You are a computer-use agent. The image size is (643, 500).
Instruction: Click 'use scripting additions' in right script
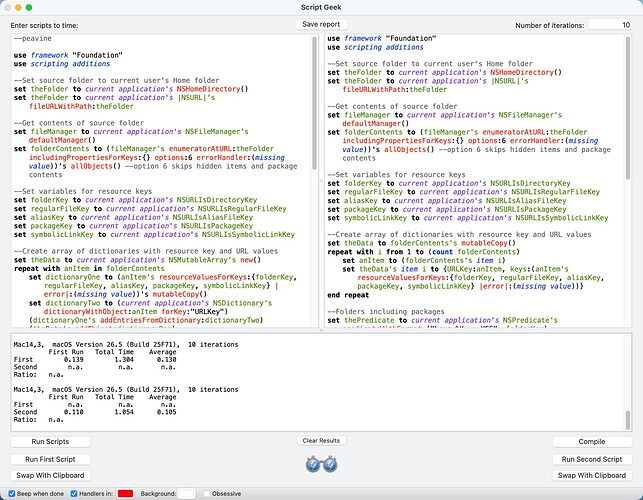375,47
